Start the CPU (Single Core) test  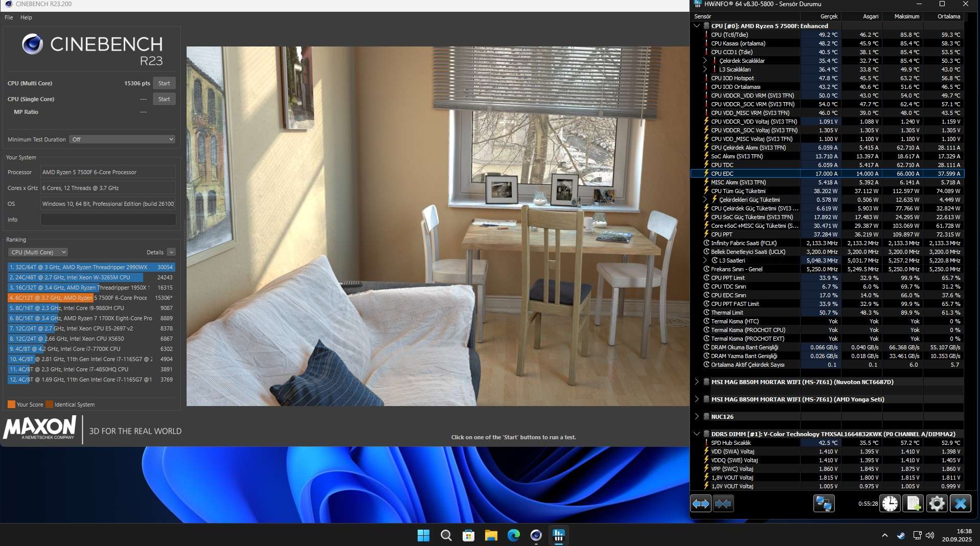pos(164,99)
